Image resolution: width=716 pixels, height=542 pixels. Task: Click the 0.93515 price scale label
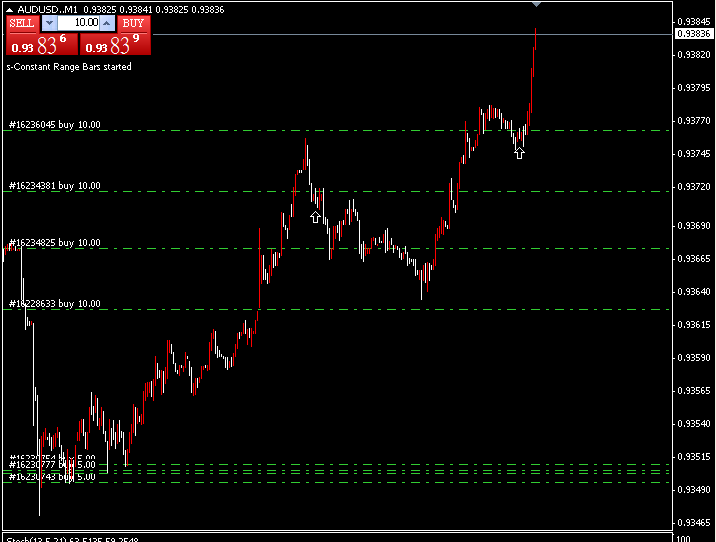coord(694,457)
